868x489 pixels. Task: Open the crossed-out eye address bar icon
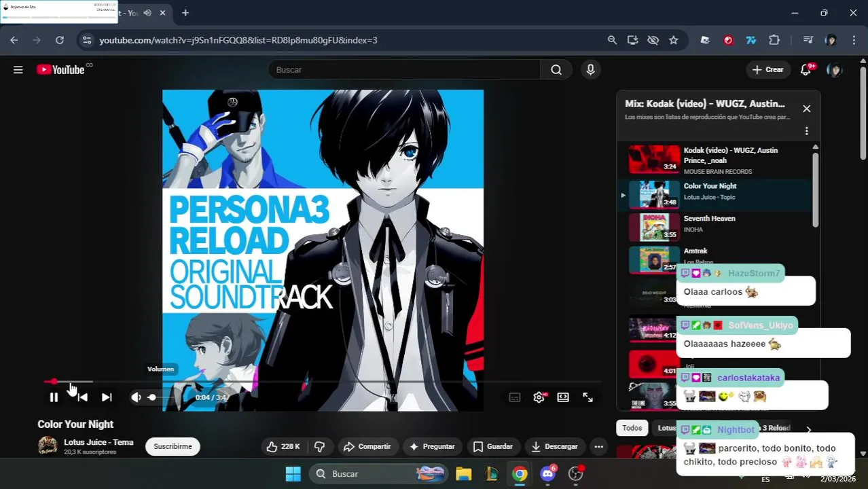point(653,40)
